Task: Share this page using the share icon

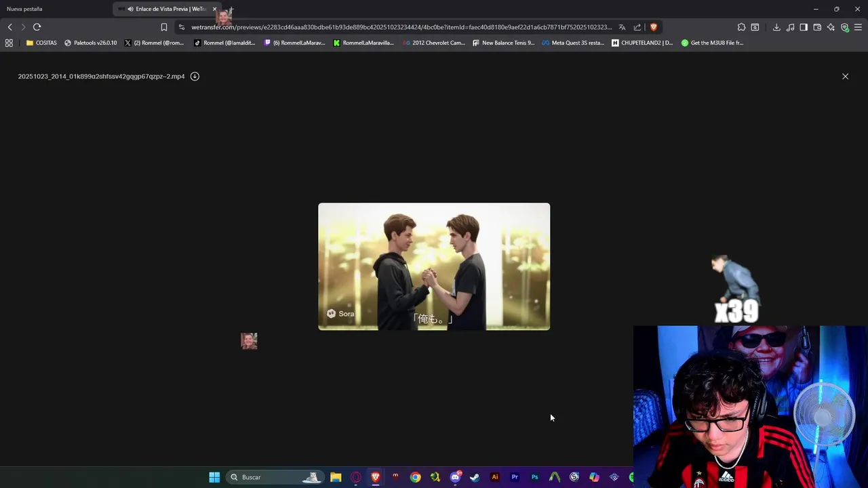Action: click(x=637, y=27)
